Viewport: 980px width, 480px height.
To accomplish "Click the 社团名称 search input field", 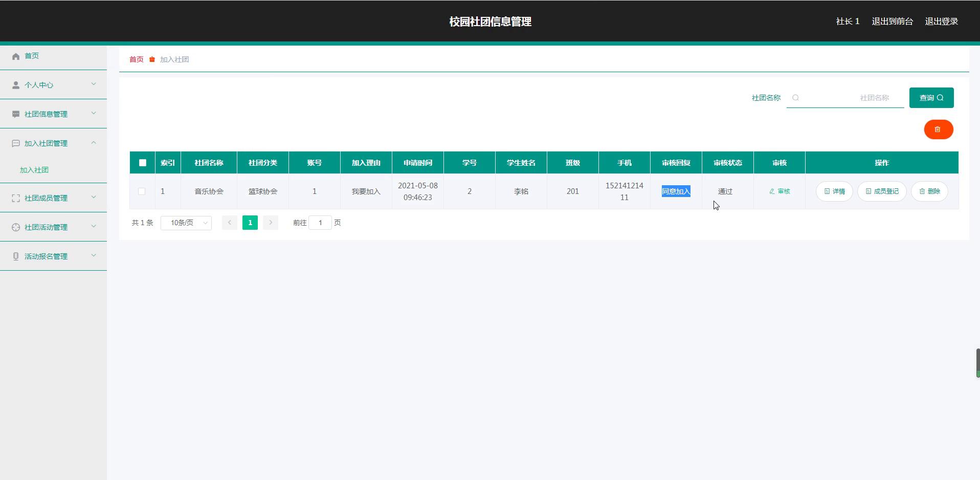I will [849, 98].
